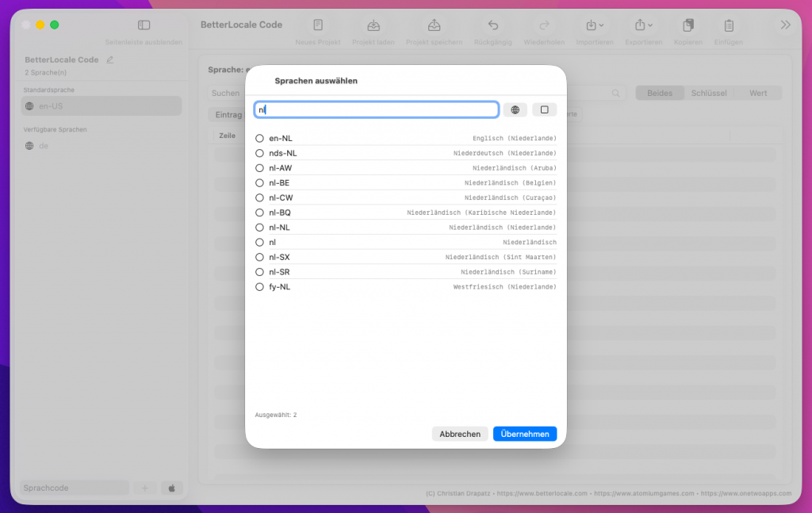812x513 pixels.
Task: Open the Importieren dropdown
Action: pos(595,25)
